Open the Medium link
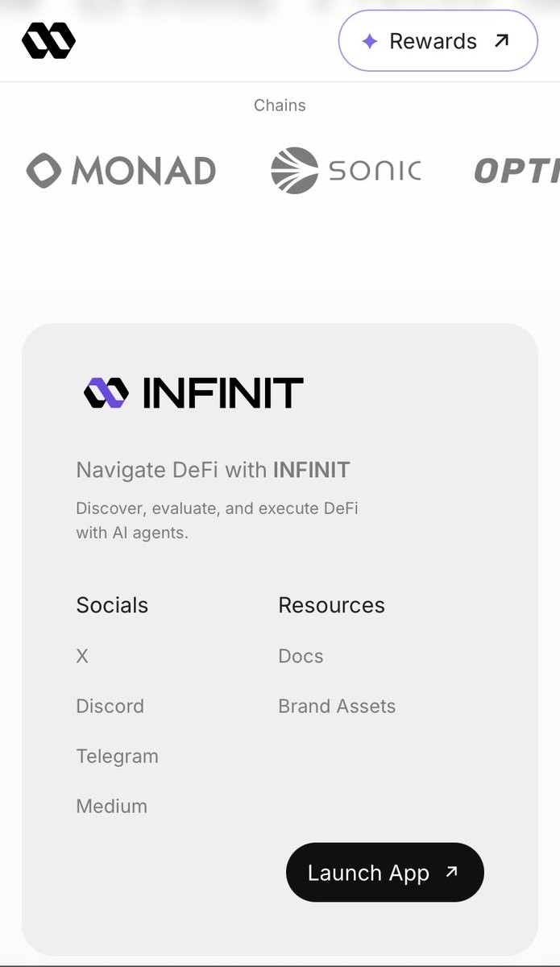The width and height of the screenshot is (560, 967). coord(112,806)
